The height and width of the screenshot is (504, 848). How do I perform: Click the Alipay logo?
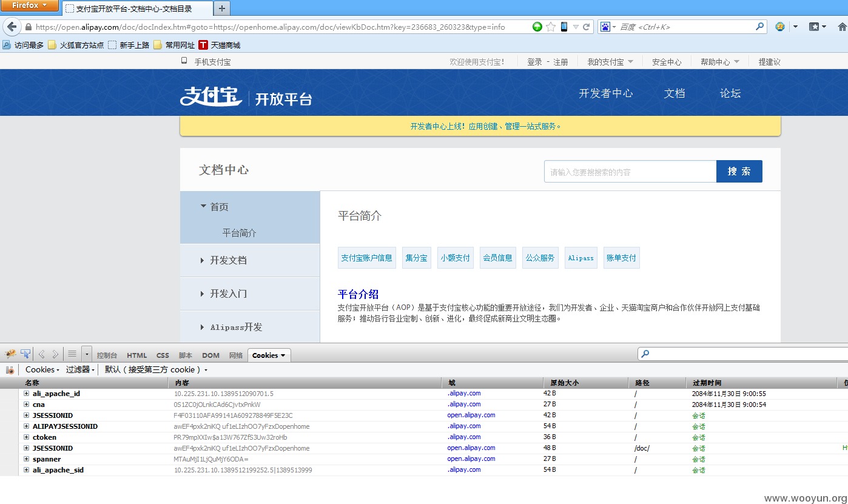[211, 96]
